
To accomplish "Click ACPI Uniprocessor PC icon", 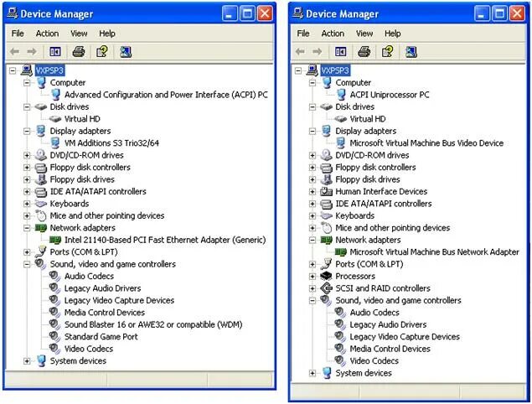I will pyautogui.click(x=341, y=95).
